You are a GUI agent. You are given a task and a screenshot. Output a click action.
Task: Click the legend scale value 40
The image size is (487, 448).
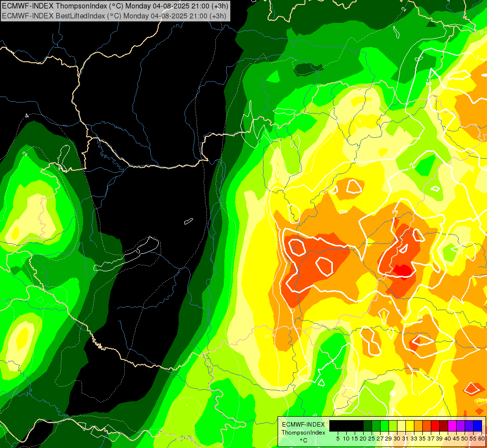[448, 439]
